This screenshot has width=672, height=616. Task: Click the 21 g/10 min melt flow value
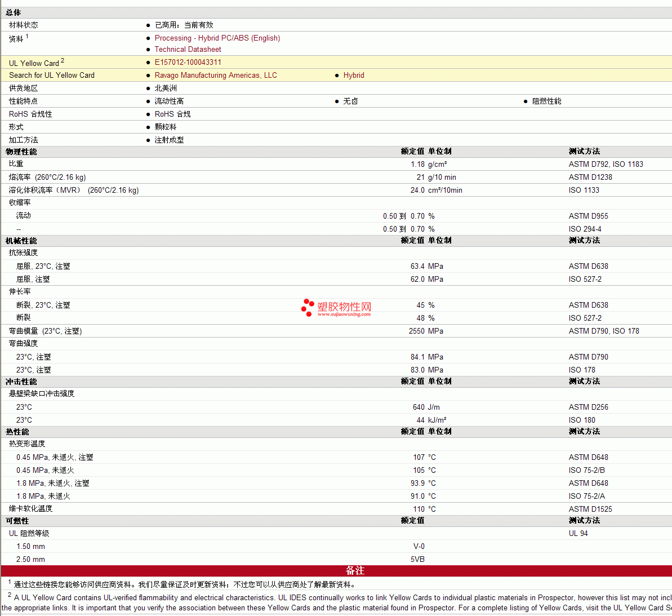437,177
